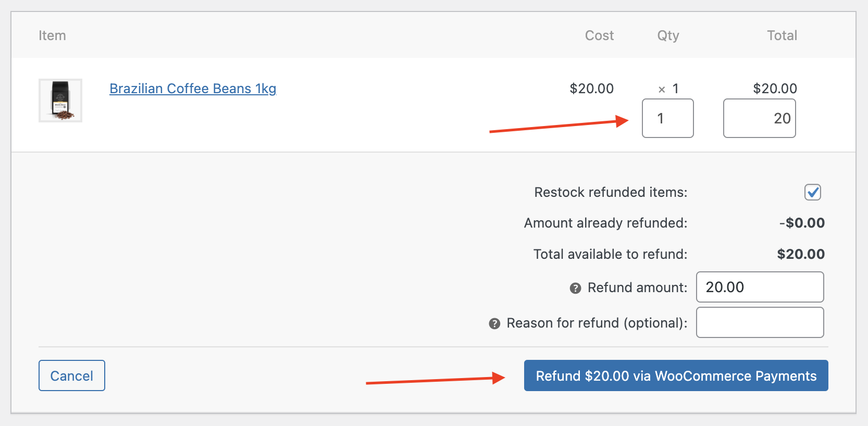Open the Brazilian Coffee Beans 1kg link
This screenshot has width=868, height=426.
pyautogui.click(x=193, y=89)
